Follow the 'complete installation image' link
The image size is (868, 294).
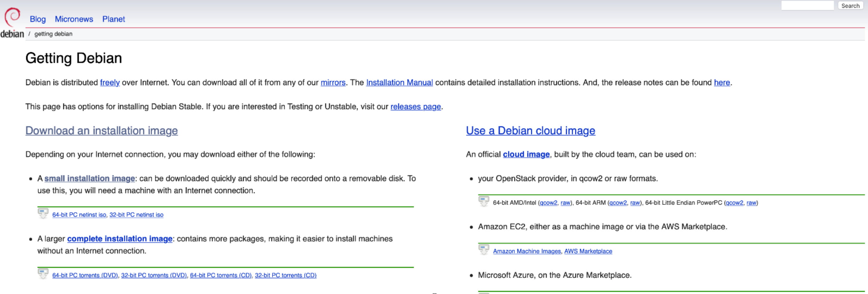click(120, 239)
